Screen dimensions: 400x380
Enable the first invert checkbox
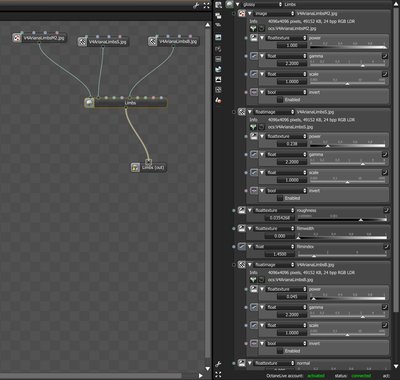pyautogui.click(x=280, y=100)
